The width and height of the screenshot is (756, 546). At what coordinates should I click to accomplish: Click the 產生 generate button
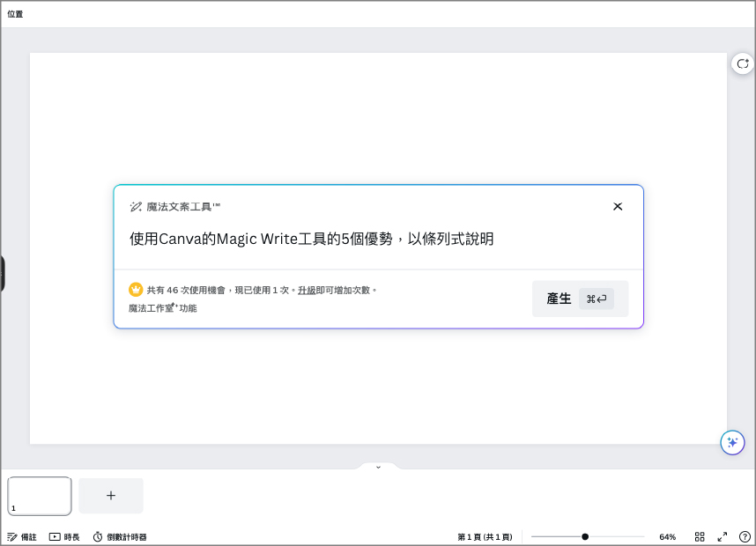pos(580,299)
